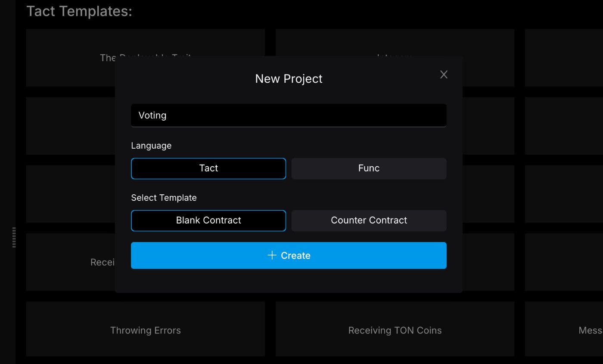This screenshot has height=364, width=603.
Task: Close the New Project dialog
Action: click(444, 75)
